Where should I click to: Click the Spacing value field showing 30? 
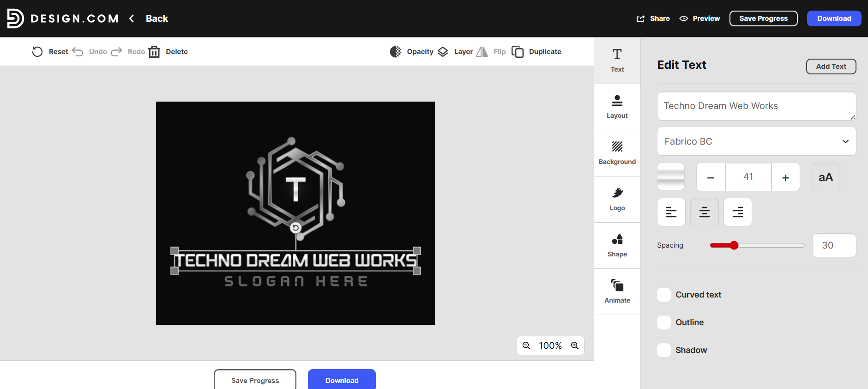pos(834,245)
